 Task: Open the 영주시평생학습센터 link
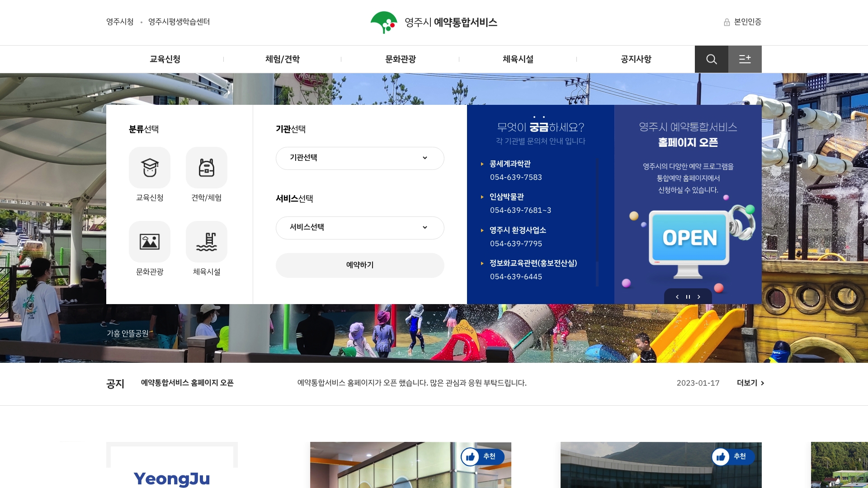179,22
